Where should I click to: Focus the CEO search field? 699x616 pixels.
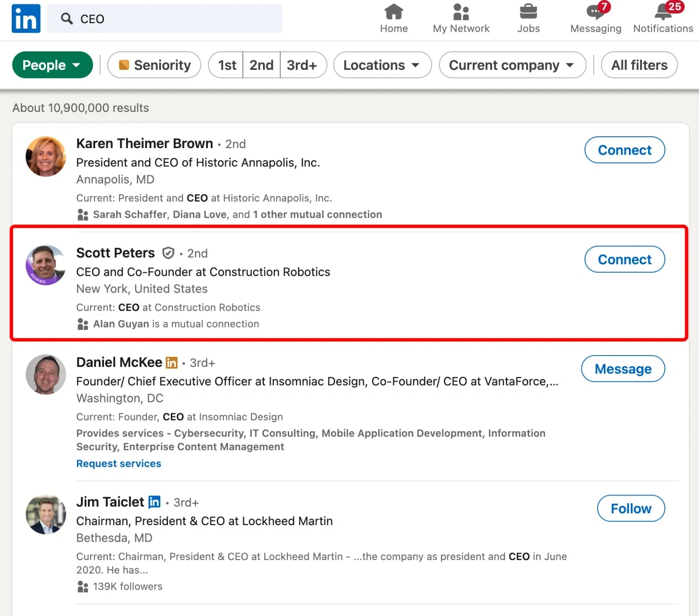[x=164, y=19]
